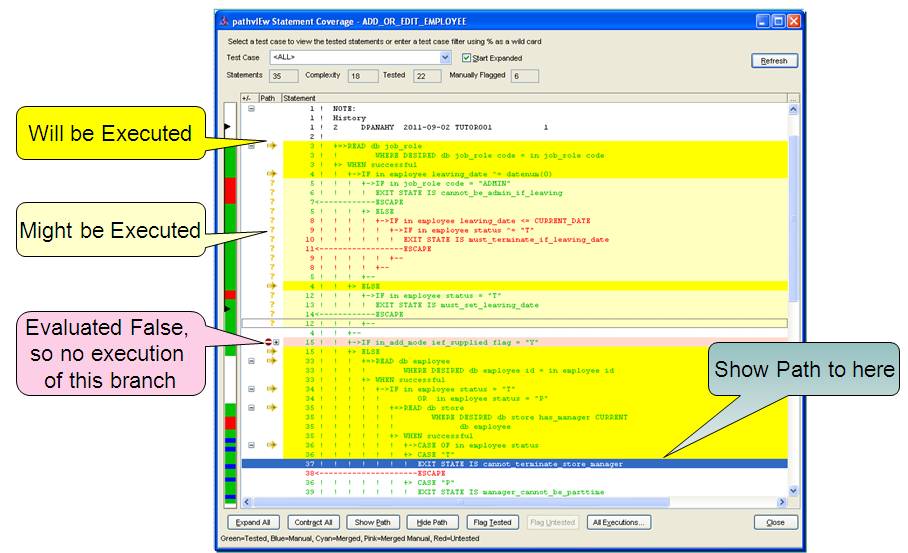Click the pathvIEw application icon in title bar
The height and width of the screenshot is (553, 908).
[x=224, y=21]
